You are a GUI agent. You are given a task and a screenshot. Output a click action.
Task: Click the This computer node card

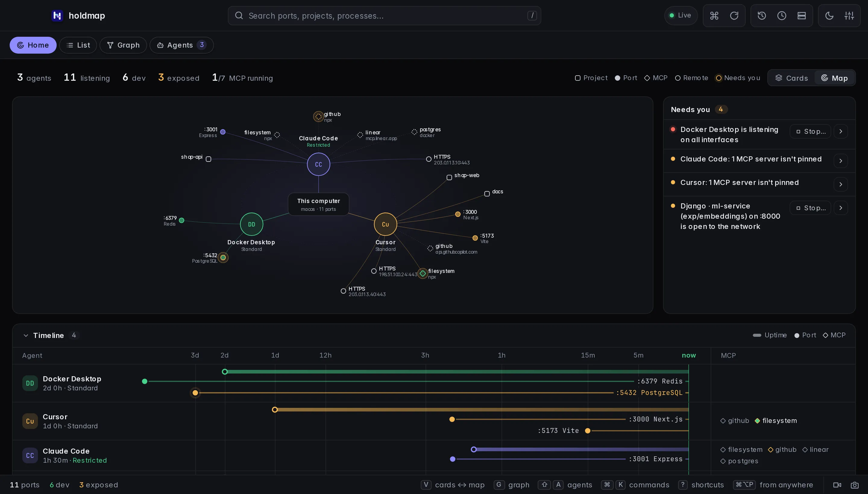point(318,204)
